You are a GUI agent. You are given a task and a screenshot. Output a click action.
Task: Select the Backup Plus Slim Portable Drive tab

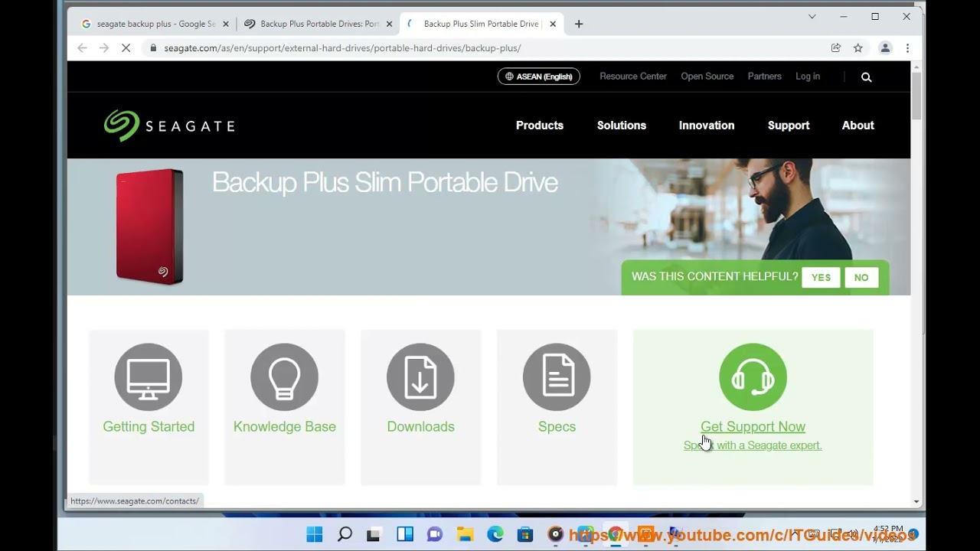481,24
